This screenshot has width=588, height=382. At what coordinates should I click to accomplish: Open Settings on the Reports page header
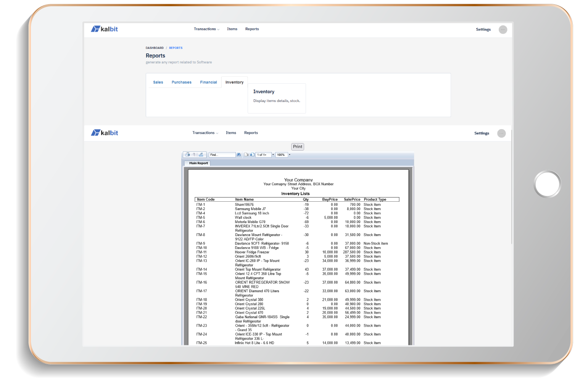pos(483,29)
